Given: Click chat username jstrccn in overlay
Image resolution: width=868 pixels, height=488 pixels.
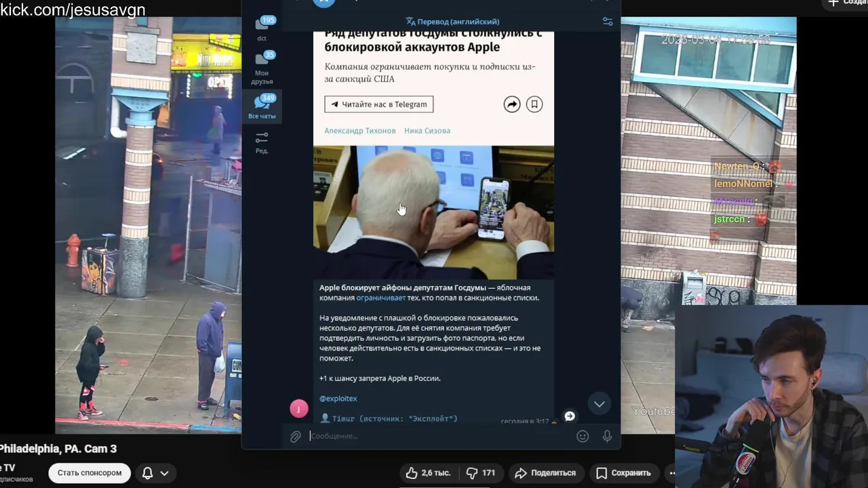Looking at the screenshot, I should click(x=730, y=219).
